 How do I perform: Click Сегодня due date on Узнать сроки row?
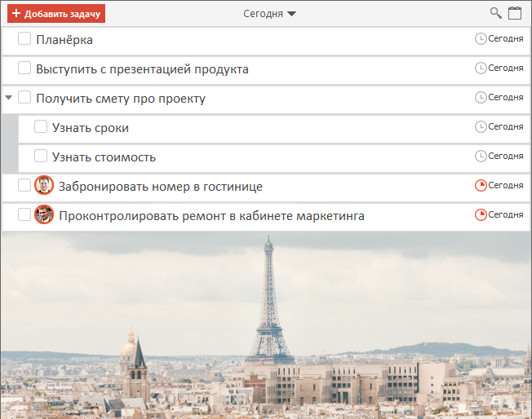506,127
